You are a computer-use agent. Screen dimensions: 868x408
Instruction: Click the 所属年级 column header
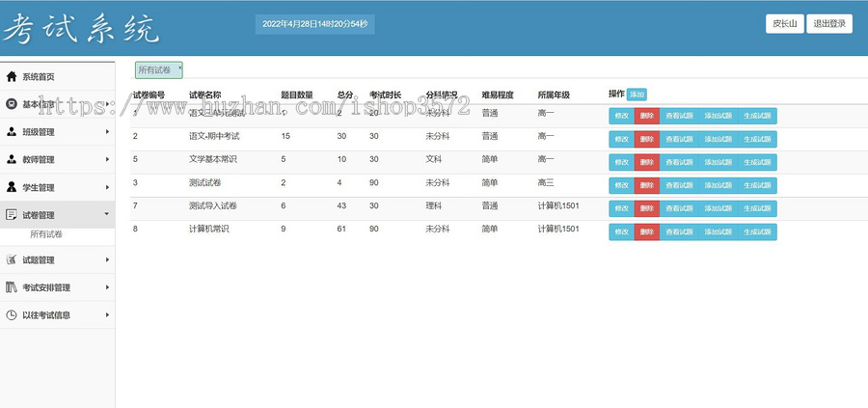[x=554, y=95]
